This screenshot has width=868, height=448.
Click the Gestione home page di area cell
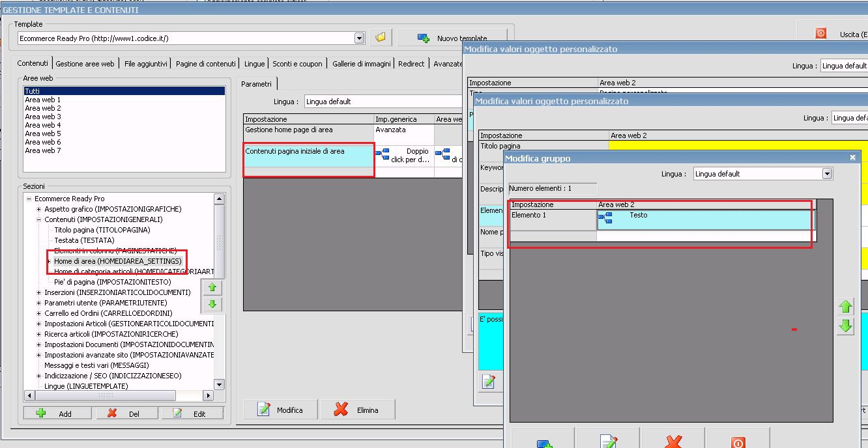point(309,134)
